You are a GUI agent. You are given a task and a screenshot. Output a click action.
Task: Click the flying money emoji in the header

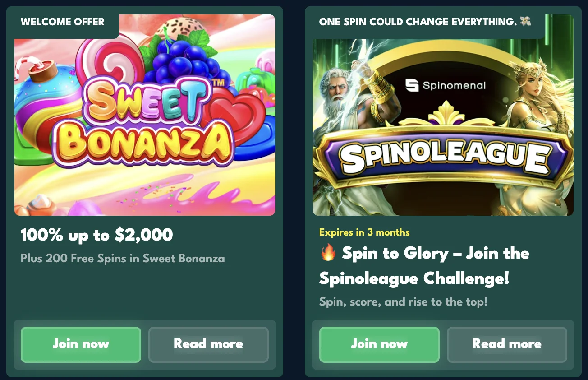[526, 21]
